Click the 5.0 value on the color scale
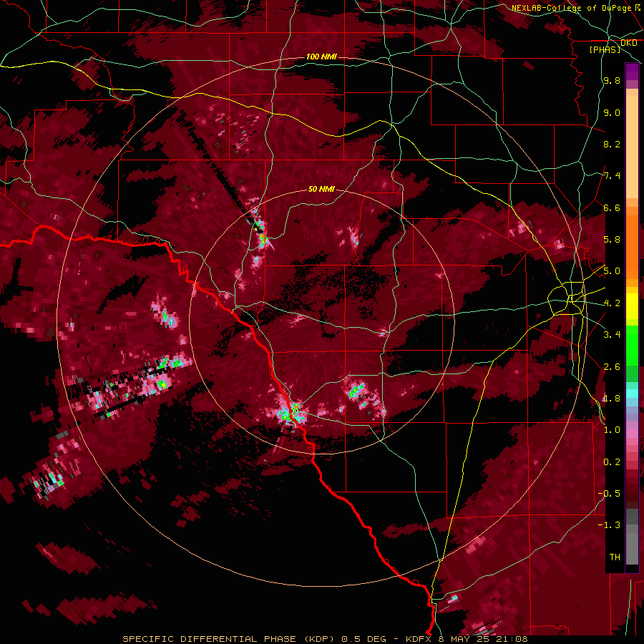The width and height of the screenshot is (644, 644). click(612, 271)
